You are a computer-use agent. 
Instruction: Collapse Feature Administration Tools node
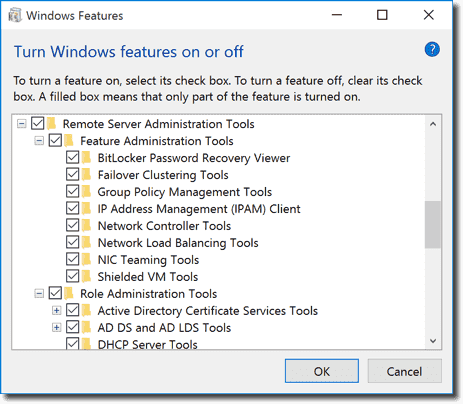pos(39,141)
